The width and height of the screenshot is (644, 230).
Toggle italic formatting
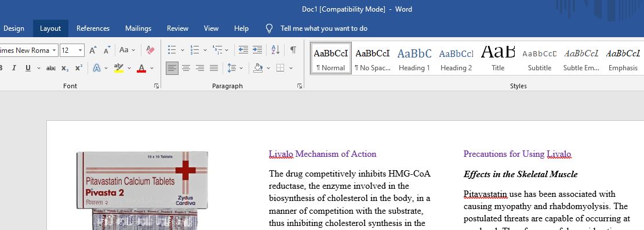pos(14,69)
